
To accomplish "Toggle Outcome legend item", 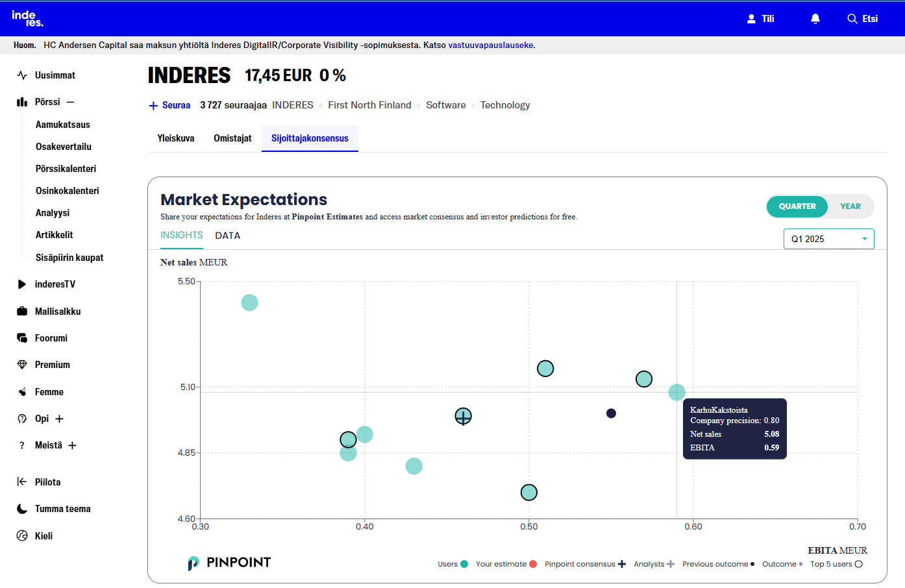I will (782, 564).
